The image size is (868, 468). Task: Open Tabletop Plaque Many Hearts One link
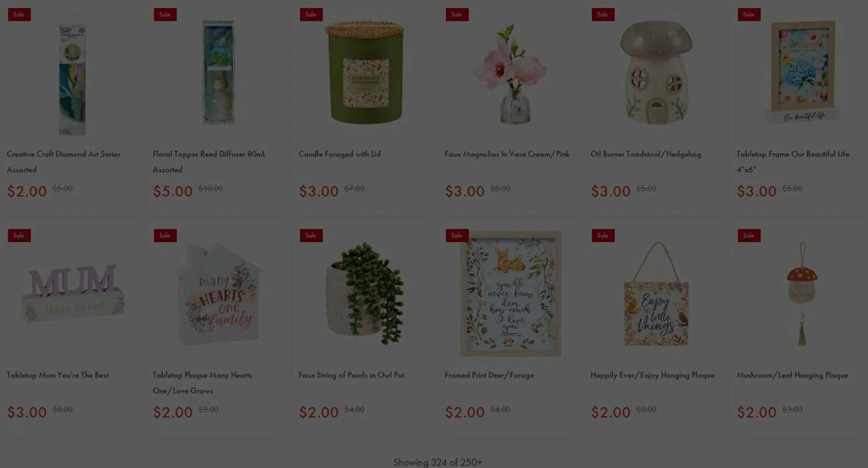click(202, 383)
